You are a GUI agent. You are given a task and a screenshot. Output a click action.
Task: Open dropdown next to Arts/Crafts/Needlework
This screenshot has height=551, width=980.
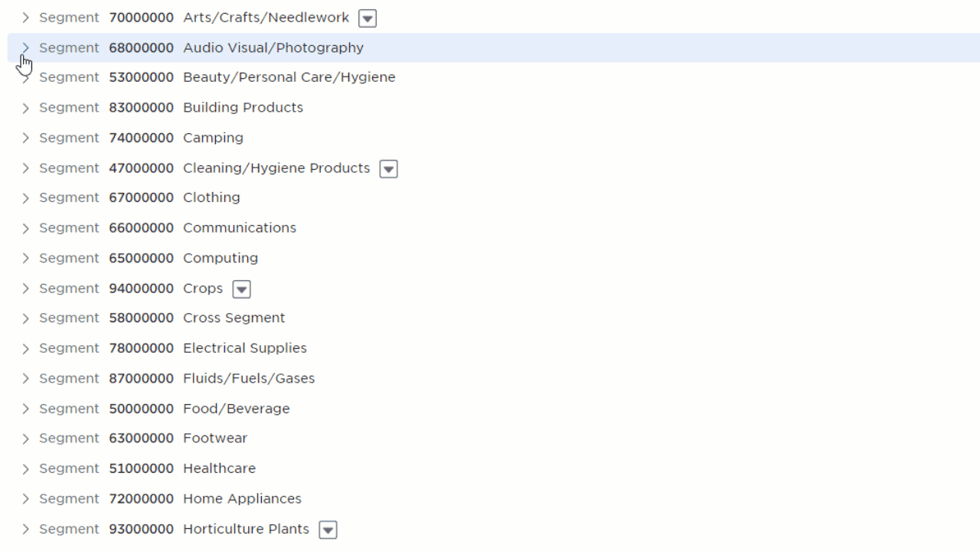tap(367, 18)
